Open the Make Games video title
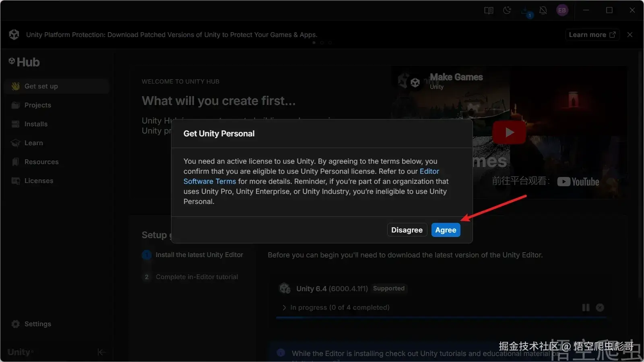Screen dimensions: 644x362 (x=456, y=77)
